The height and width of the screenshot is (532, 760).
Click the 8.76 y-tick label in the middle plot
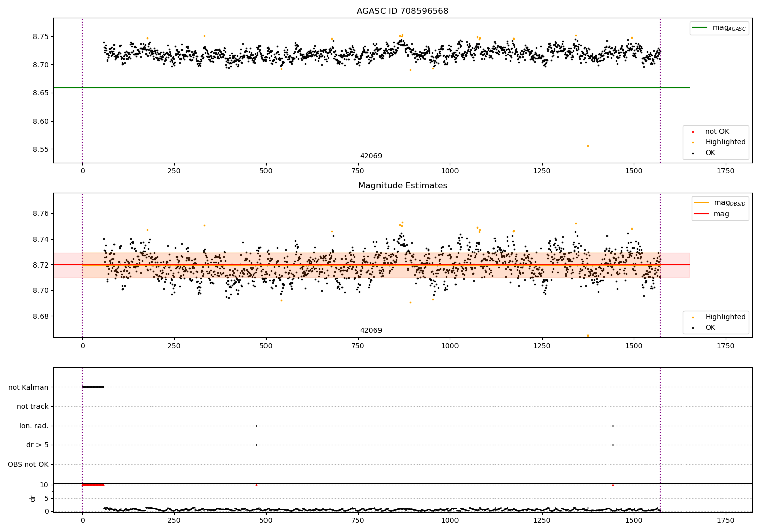tap(41, 213)
